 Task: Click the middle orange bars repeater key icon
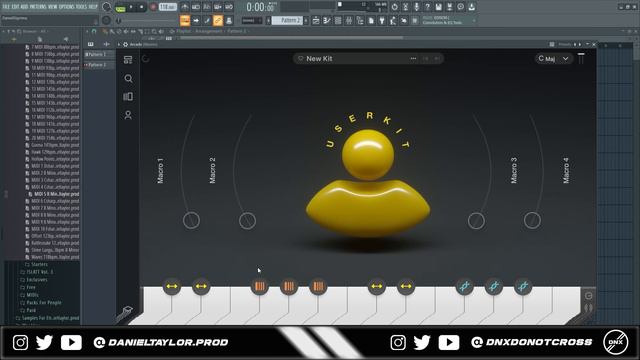tap(289, 287)
